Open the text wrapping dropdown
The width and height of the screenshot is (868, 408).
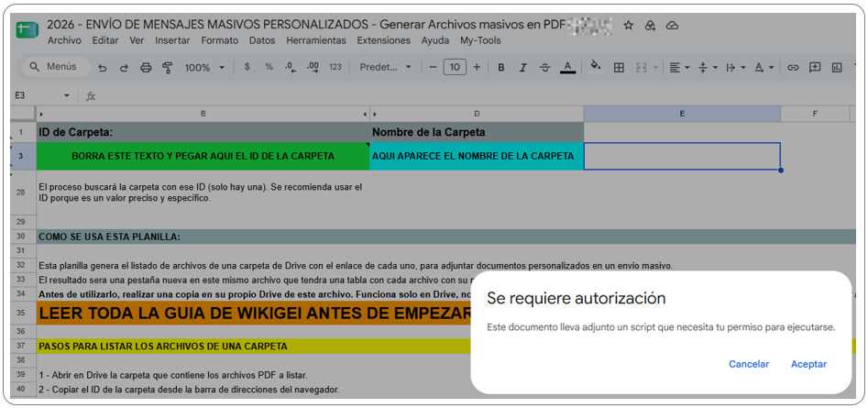click(x=736, y=68)
